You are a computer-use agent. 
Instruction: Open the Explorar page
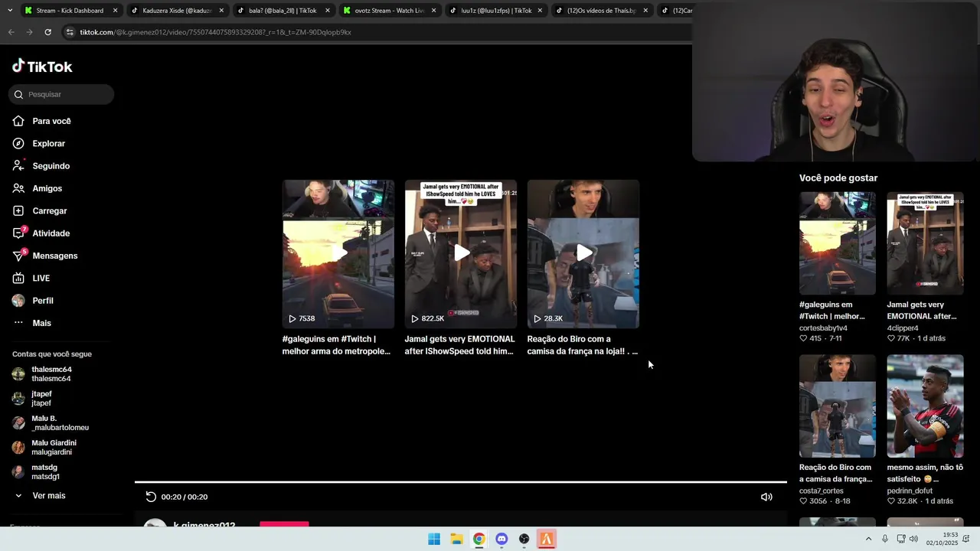click(x=48, y=143)
